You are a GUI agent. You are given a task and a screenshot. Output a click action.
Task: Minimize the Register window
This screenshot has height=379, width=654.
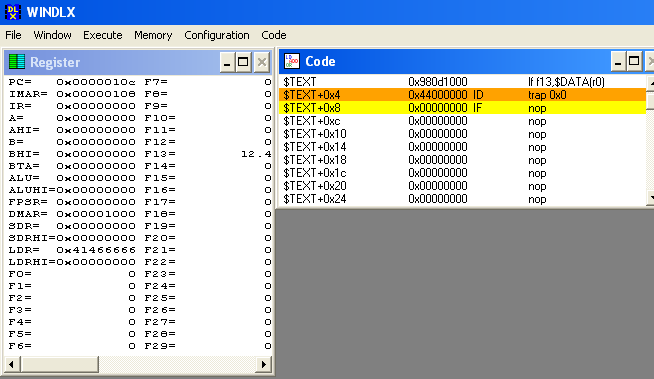click(227, 62)
